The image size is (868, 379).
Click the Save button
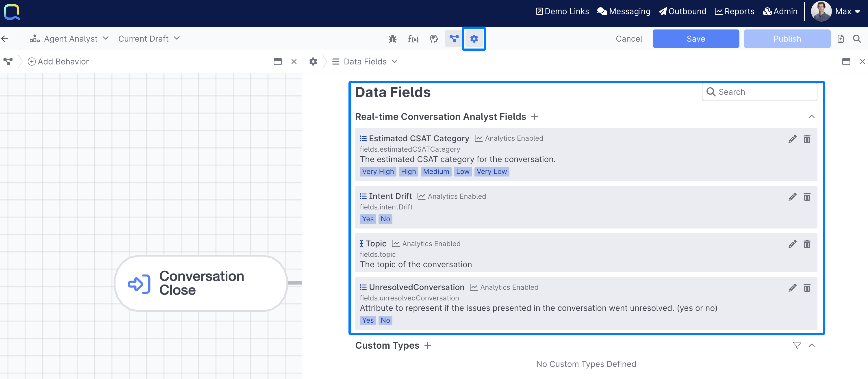[x=695, y=39]
